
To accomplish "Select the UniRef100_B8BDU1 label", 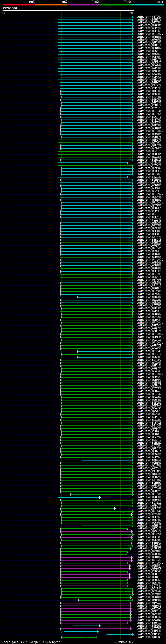I will pos(149,297).
